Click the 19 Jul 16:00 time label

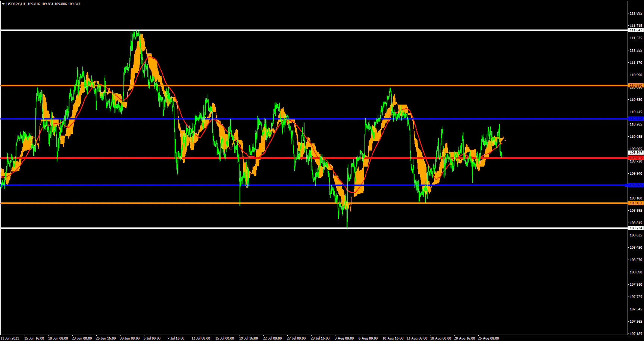click(248, 338)
